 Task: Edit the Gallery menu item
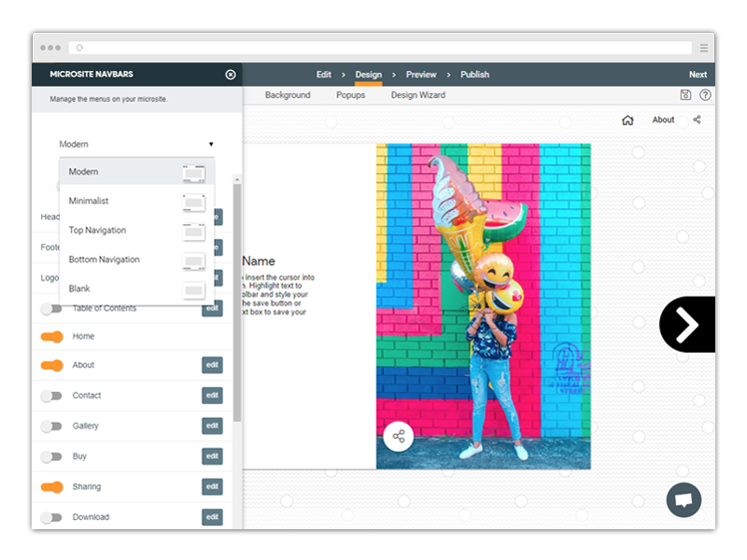213,427
